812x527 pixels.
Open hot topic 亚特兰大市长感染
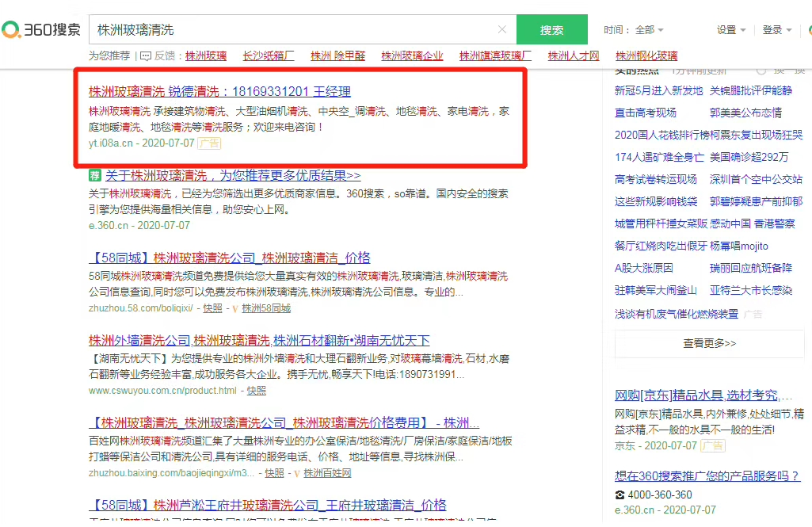click(x=751, y=290)
